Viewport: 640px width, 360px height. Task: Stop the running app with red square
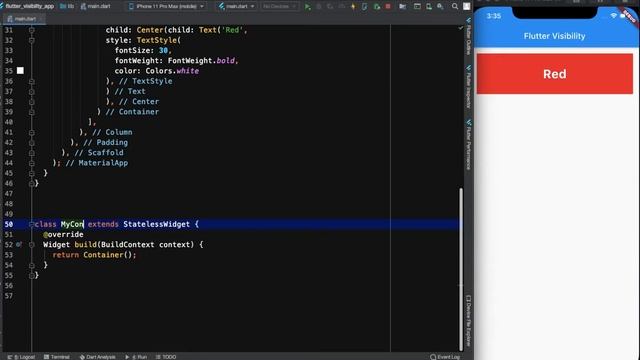[x=388, y=7]
